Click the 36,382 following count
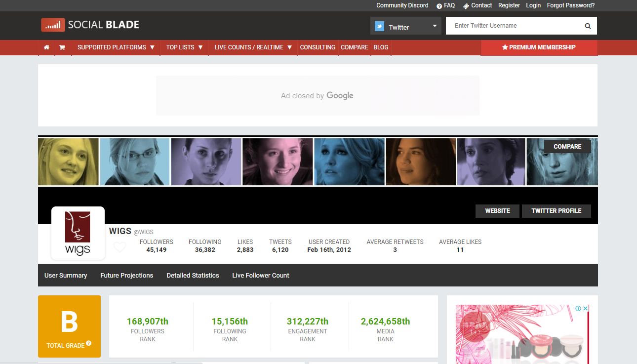Image resolution: width=637 pixels, height=364 pixels. [205, 250]
